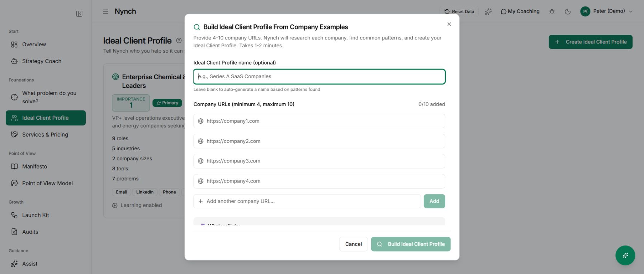This screenshot has width=644, height=274.
Task: Click the Audits document icon
Action: pyautogui.click(x=14, y=232)
